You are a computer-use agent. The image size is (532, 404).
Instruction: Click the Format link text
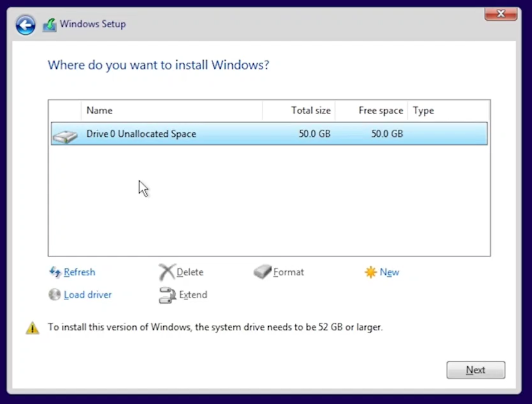point(288,272)
